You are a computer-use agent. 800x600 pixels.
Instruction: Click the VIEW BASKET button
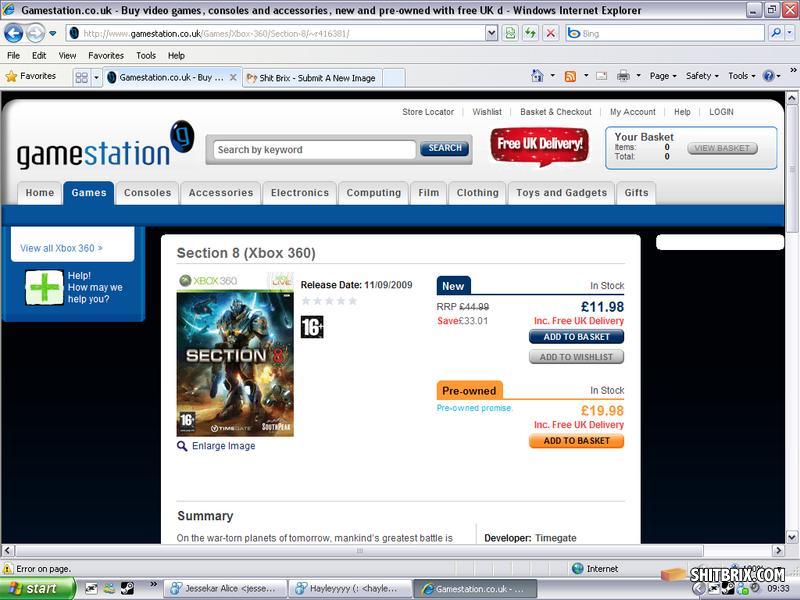tap(722, 148)
